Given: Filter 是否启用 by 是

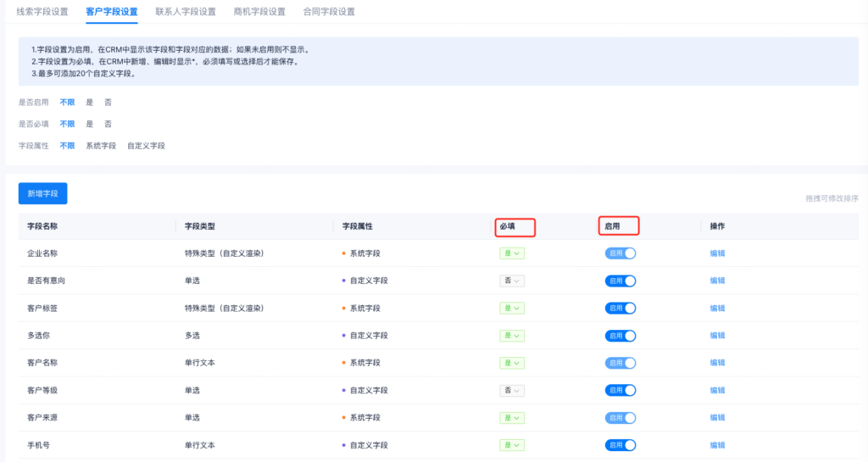Looking at the screenshot, I should point(90,103).
